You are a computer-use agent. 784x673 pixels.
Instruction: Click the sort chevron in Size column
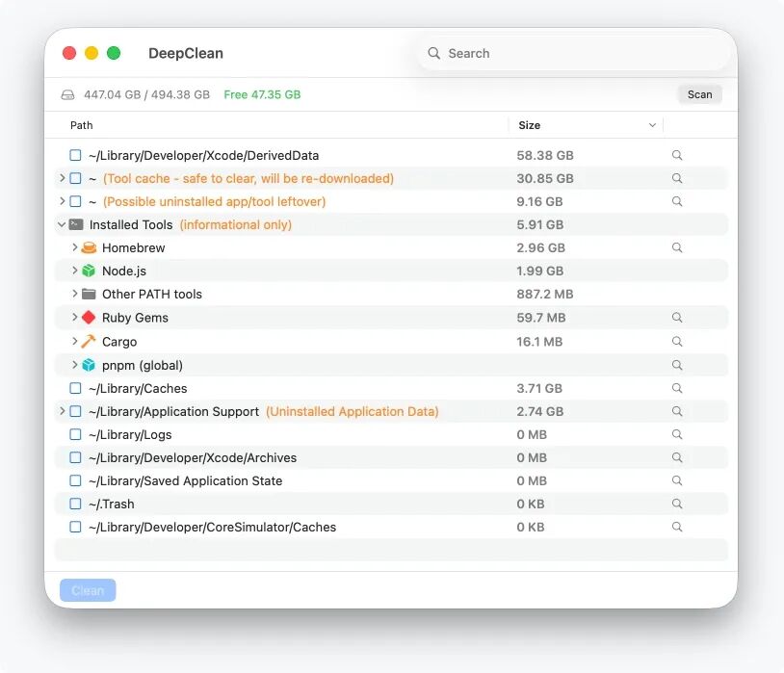[652, 125]
